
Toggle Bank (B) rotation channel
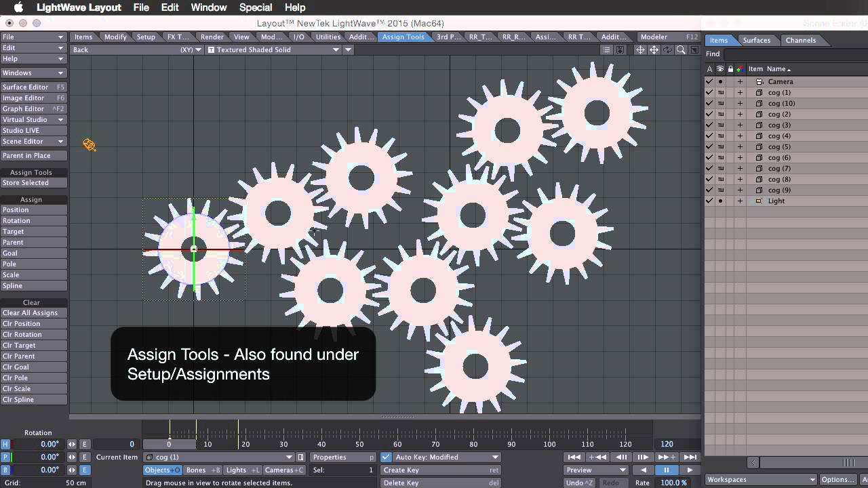tap(5, 470)
